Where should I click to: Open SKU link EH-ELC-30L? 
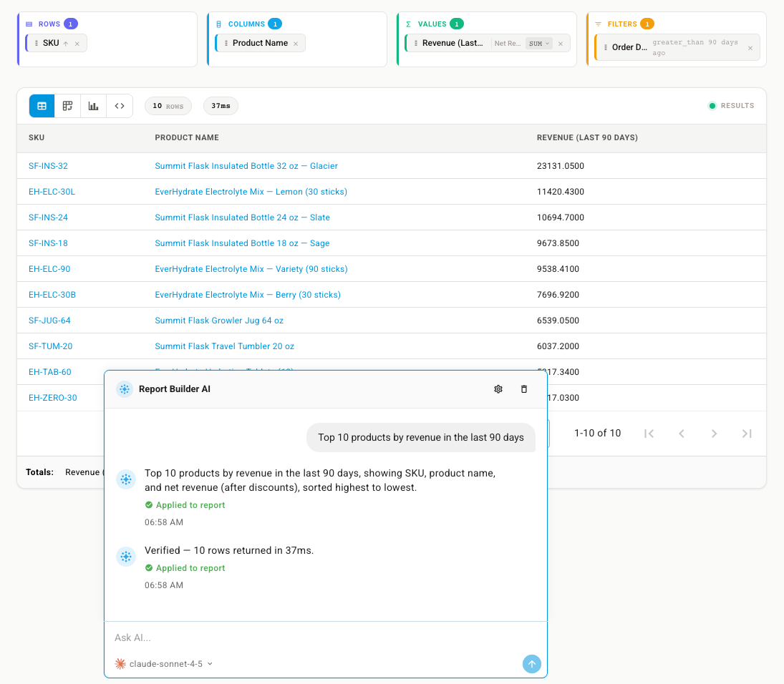tap(52, 192)
